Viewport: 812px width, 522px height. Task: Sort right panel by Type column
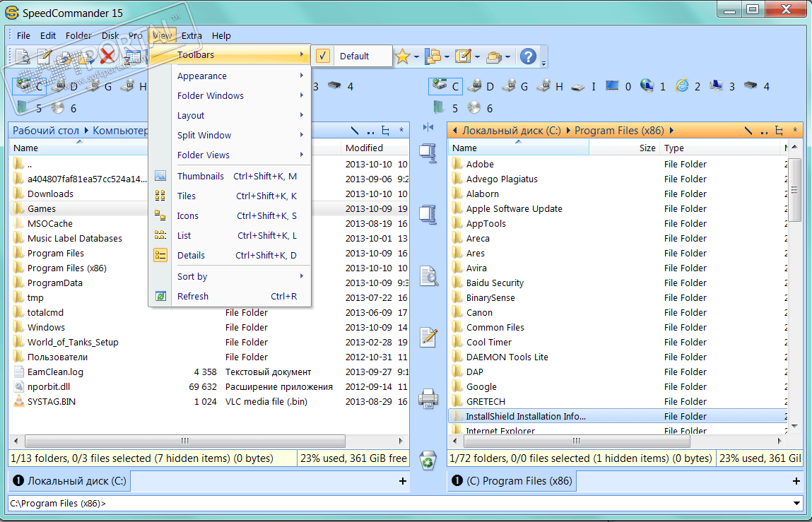(721, 148)
